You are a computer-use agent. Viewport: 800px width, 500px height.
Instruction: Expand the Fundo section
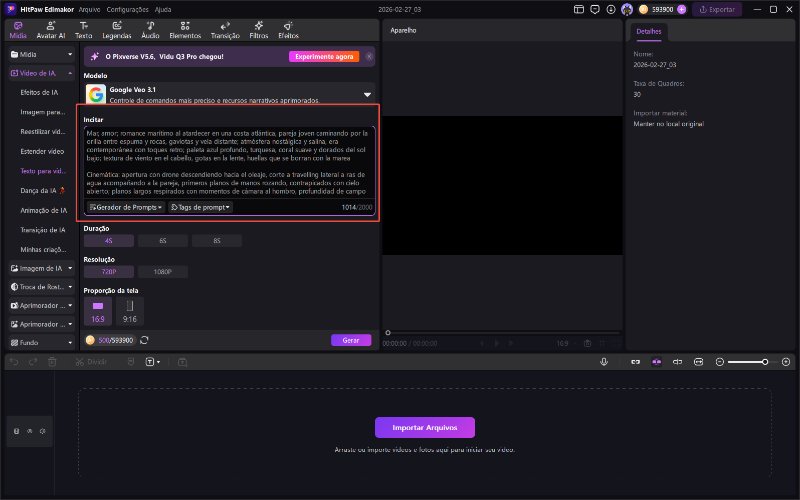tap(41, 343)
